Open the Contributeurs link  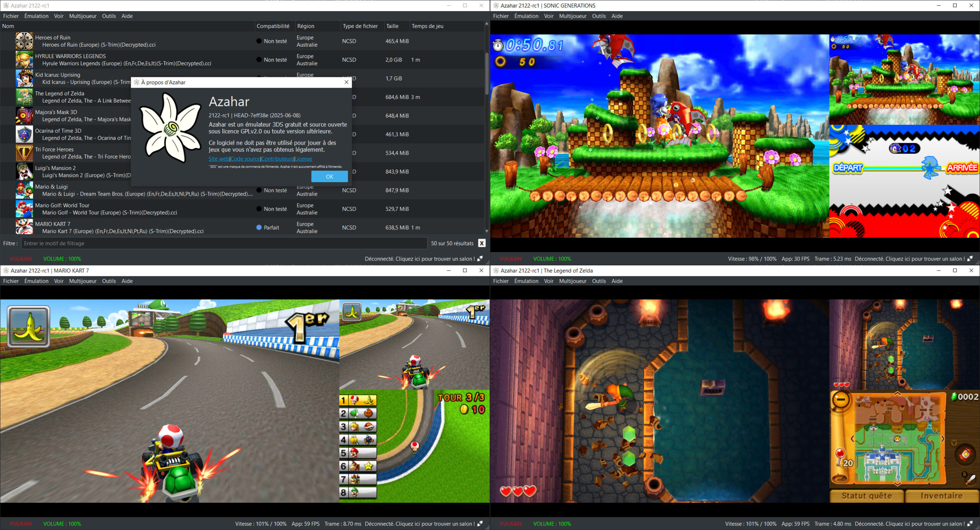click(277, 159)
